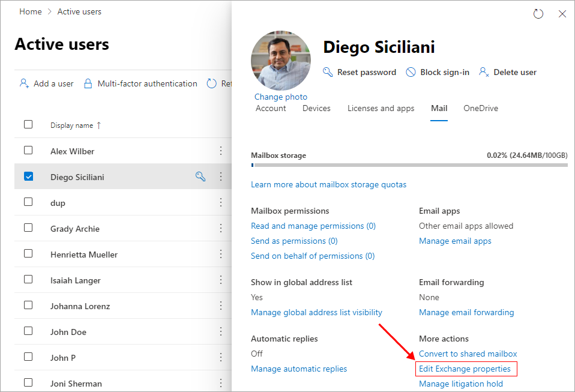Click Manage email forwarding link
Image resolution: width=575 pixels, height=392 pixels.
click(466, 312)
